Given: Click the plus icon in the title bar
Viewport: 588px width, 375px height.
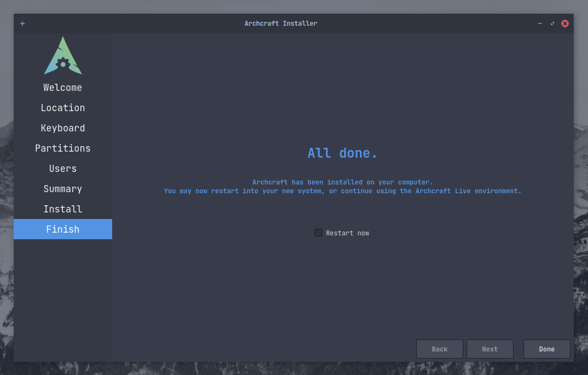Looking at the screenshot, I should click(22, 24).
